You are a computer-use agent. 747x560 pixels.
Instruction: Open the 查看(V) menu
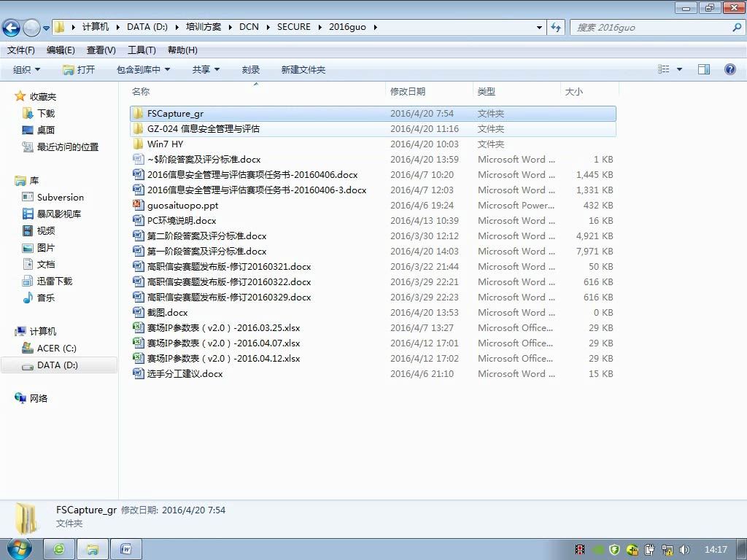click(x=101, y=50)
